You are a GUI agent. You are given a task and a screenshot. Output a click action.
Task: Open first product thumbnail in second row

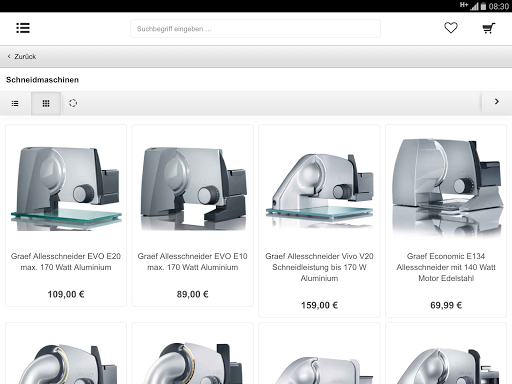pyautogui.click(x=66, y=363)
